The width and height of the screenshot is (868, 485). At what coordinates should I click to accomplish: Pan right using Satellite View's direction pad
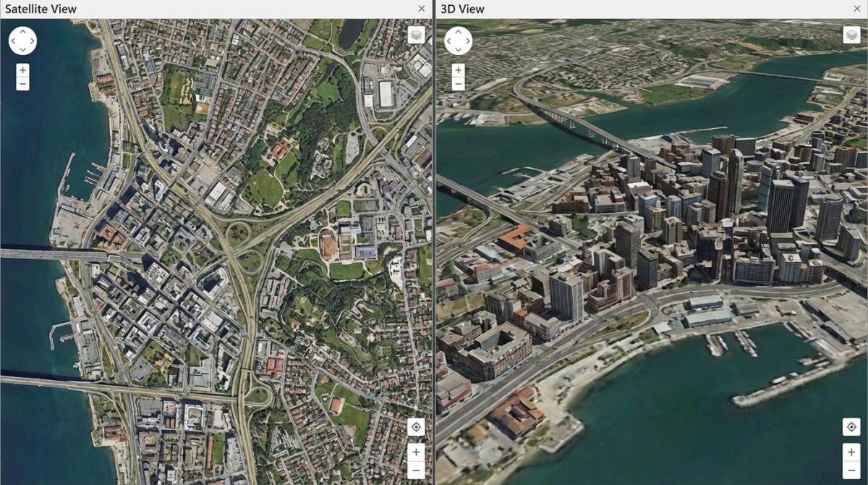(x=32, y=41)
